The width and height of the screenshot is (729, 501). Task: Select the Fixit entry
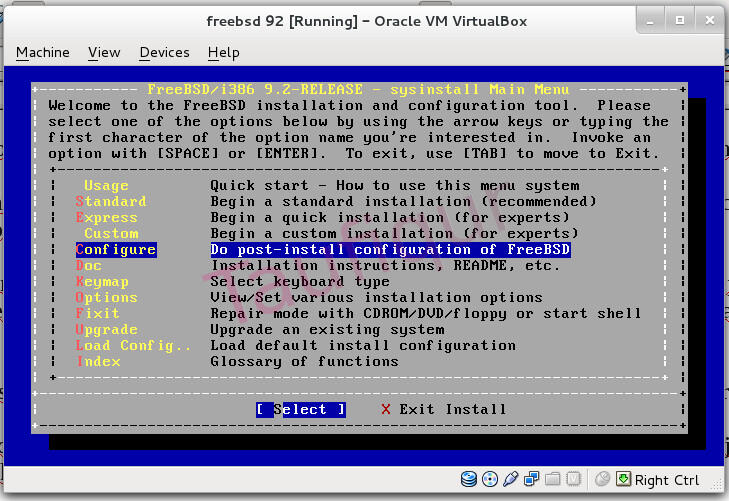tap(98, 313)
